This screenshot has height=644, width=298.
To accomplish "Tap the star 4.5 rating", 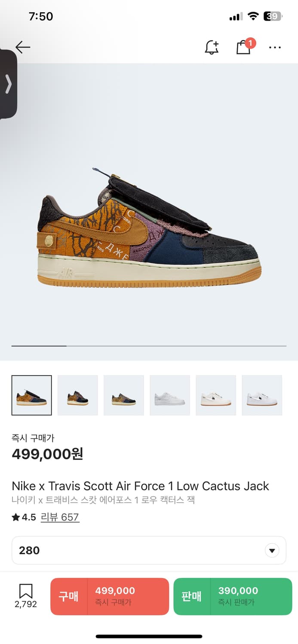I will pyautogui.click(x=24, y=517).
